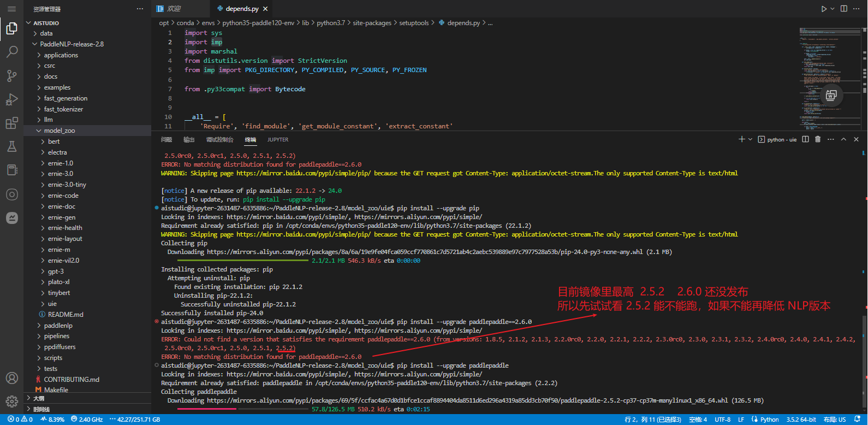Open the hamburger application menu
Viewport: 868px width, 425px height.
pyautogui.click(x=11, y=9)
